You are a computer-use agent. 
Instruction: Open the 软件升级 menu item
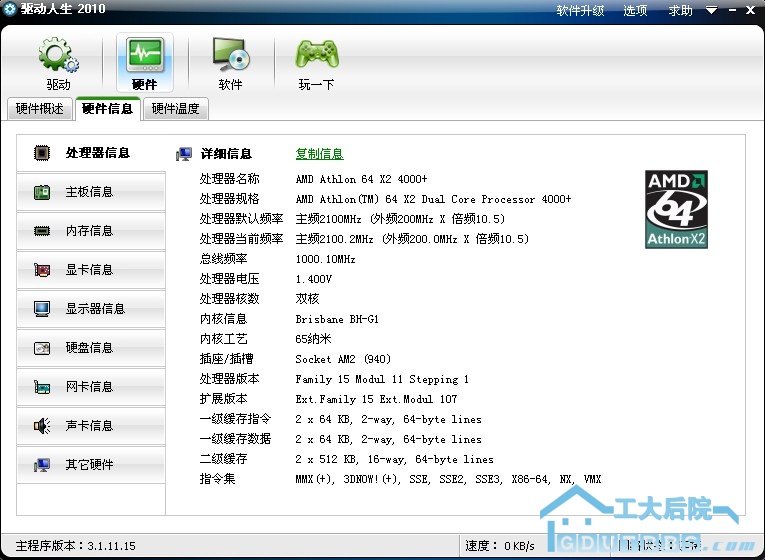[x=580, y=10]
